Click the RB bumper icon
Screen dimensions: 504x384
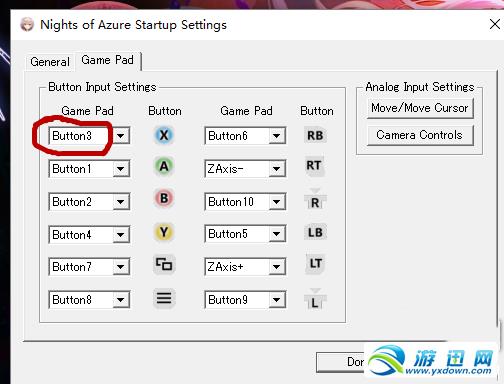[x=315, y=135]
